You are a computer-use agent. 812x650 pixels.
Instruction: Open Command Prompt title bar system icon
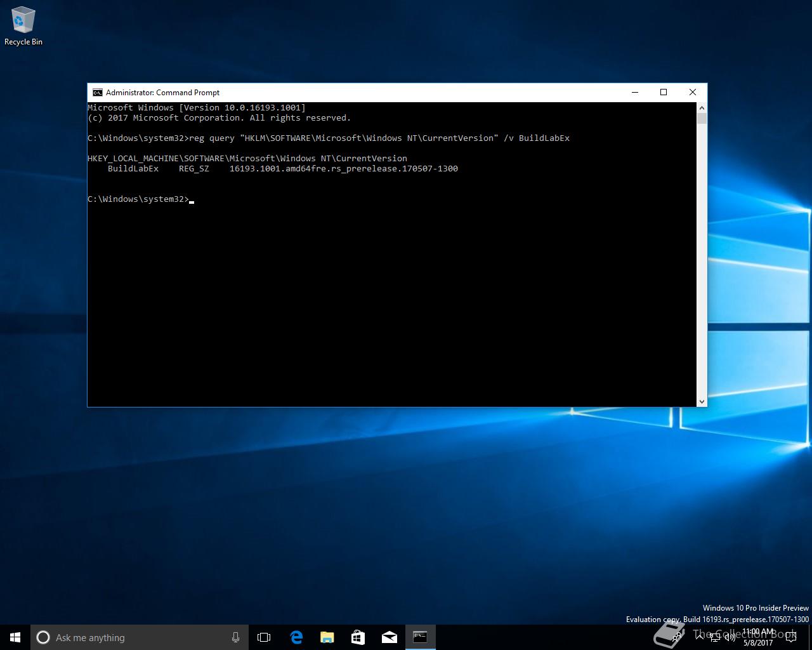[x=97, y=92]
